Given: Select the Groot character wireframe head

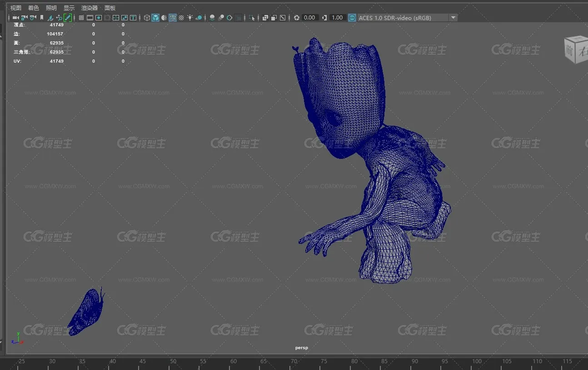Looking at the screenshot, I should click(342, 98).
